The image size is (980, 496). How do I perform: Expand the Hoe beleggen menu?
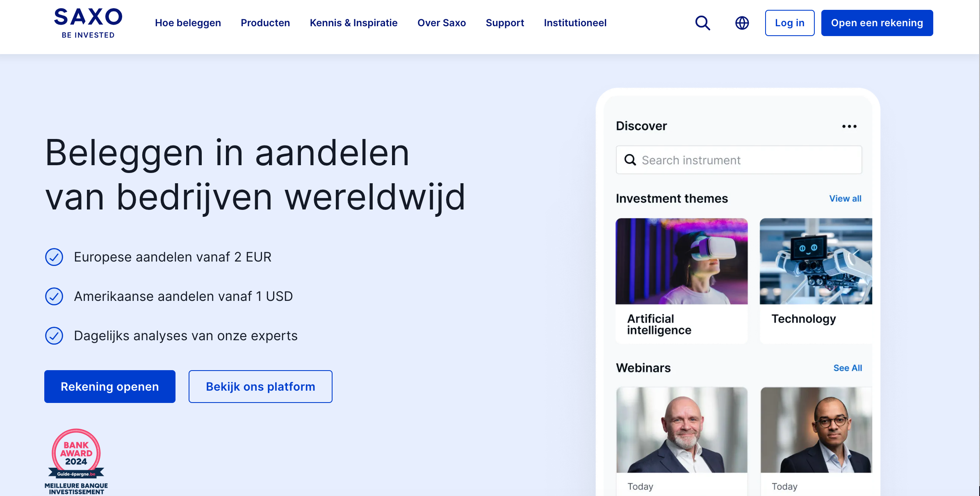click(x=188, y=23)
